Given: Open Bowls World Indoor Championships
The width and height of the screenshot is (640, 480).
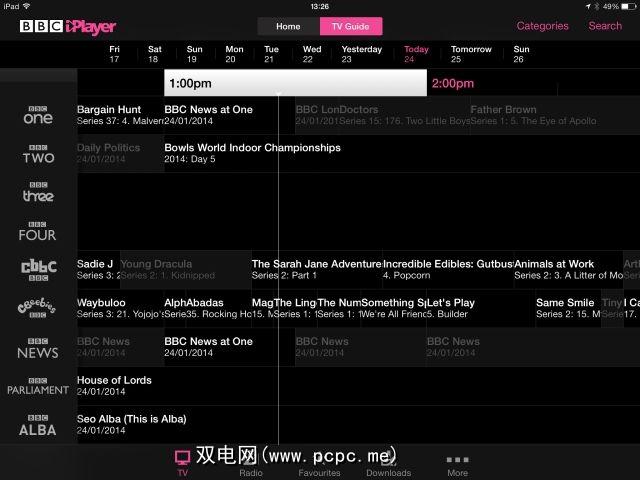Looking at the screenshot, I should click(x=402, y=153).
